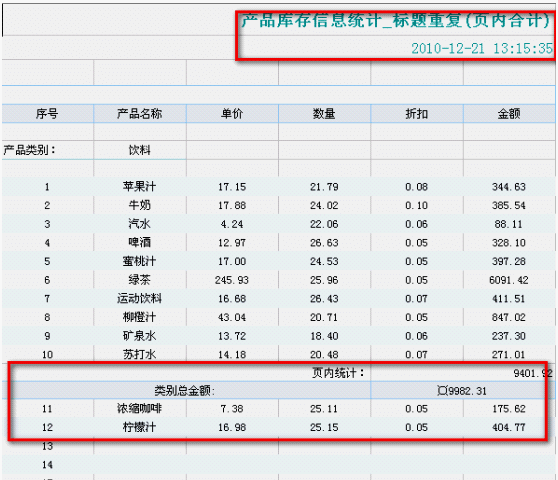558x480 pixels.
Task: Click the 绿茶 amount 6091.42
Action: tap(509, 280)
